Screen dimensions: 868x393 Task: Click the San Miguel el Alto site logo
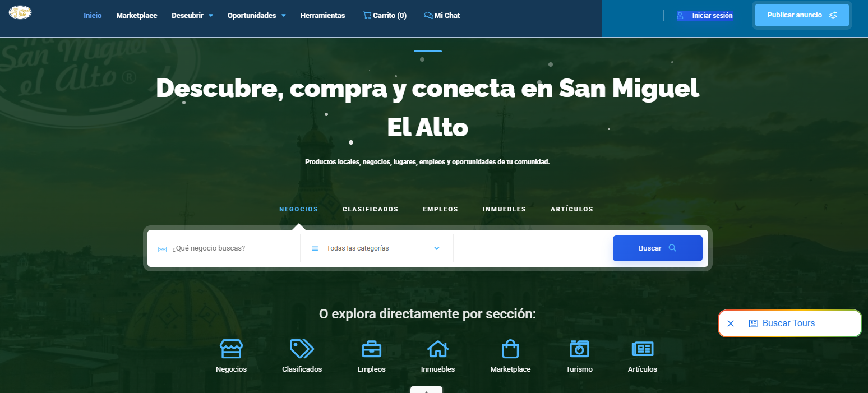(21, 12)
